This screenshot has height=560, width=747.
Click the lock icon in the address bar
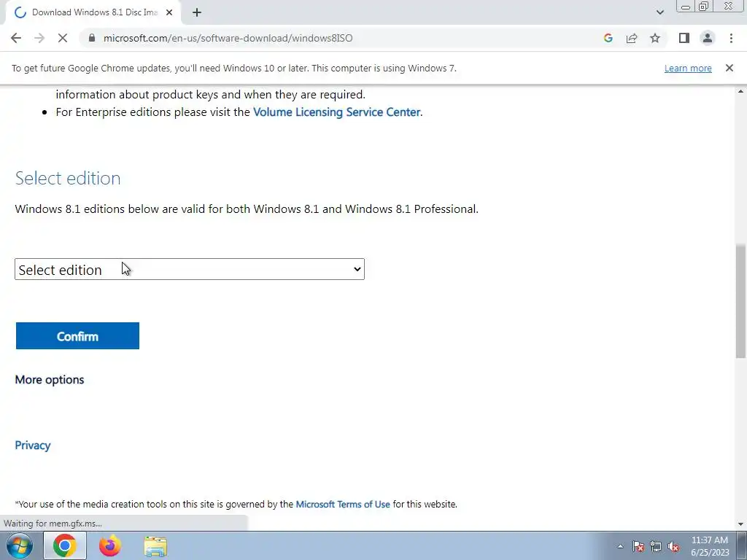[92, 38]
